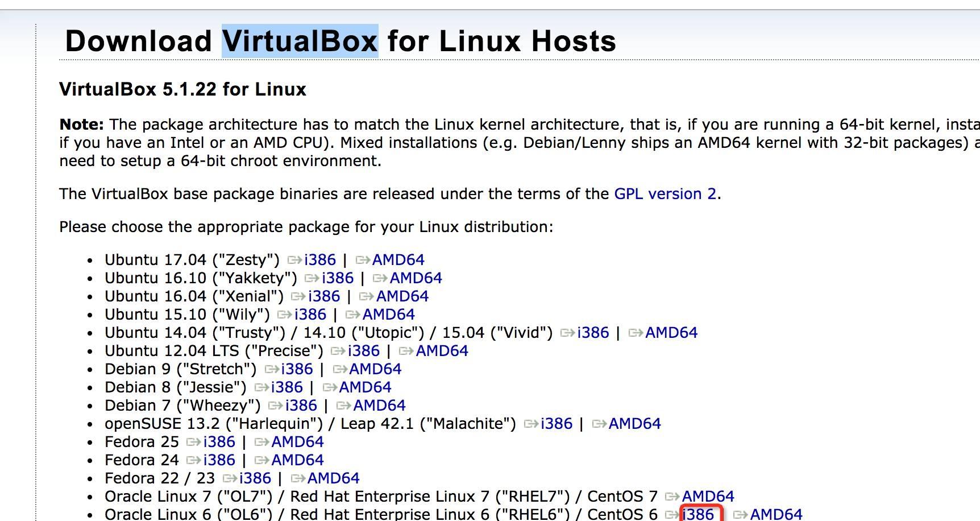Download Fedora 22 / 23 AMD64 package

(x=334, y=478)
